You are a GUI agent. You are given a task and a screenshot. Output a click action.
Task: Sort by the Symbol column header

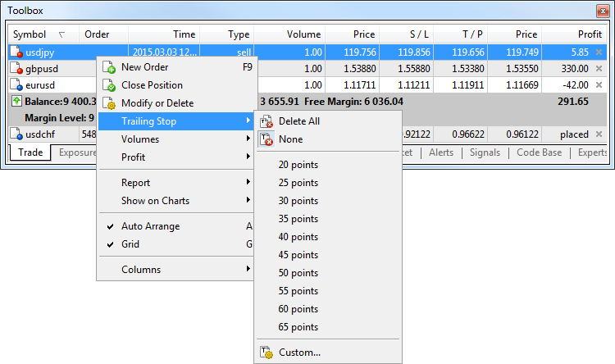(30, 34)
